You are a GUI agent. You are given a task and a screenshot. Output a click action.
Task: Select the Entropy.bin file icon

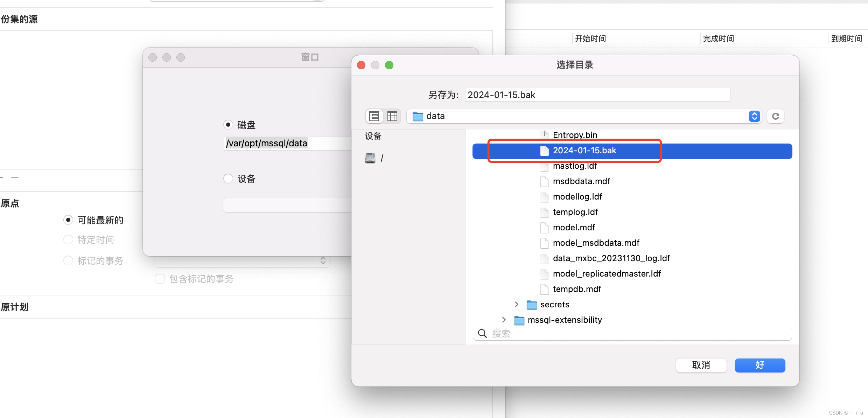click(x=545, y=134)
